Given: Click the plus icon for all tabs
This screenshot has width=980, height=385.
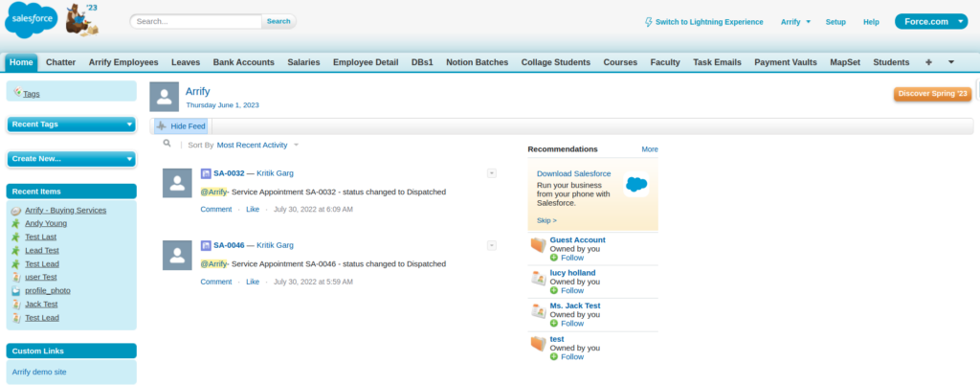Looking at the screenshot, I should 928,62.
